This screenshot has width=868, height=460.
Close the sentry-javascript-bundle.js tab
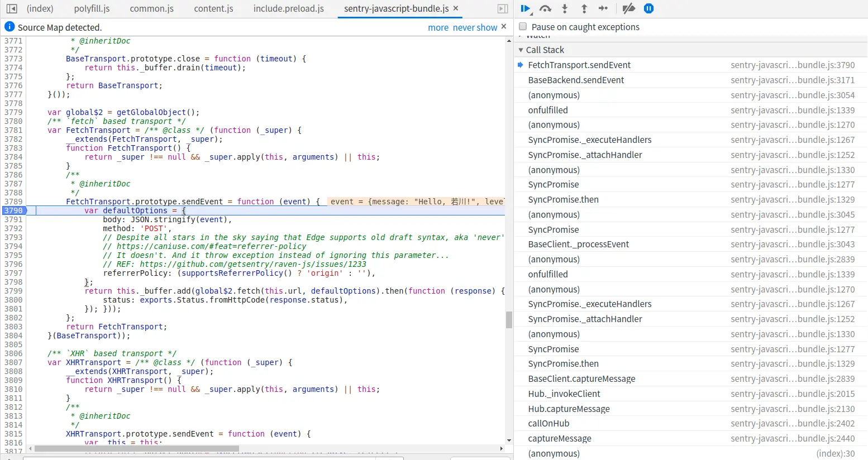(x=456, y=8)
